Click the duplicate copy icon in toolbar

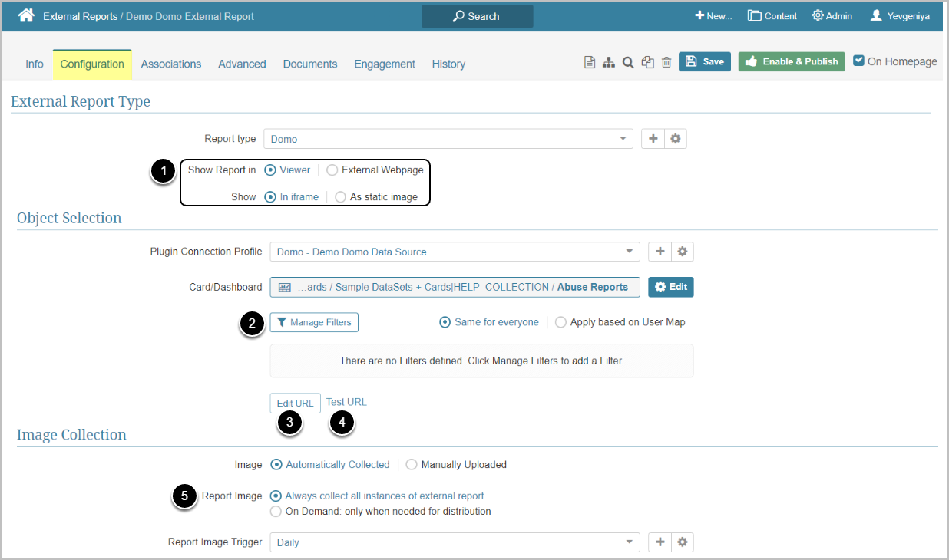tap(647, 63)
